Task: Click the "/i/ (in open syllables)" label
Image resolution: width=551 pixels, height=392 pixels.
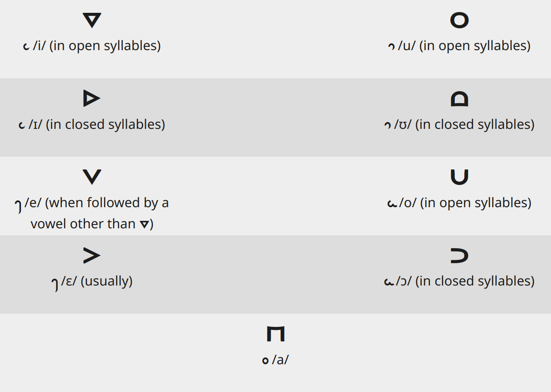Action: [97, 46]
